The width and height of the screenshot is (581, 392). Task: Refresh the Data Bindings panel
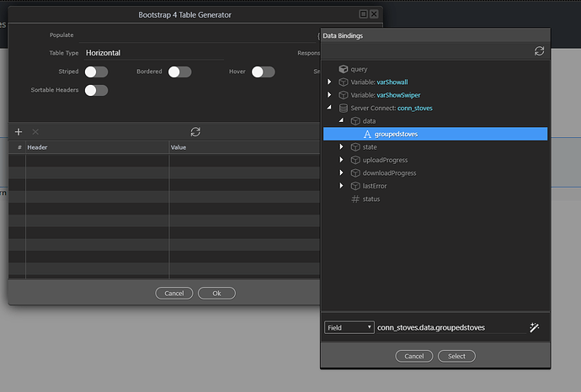tap(539, 51)
